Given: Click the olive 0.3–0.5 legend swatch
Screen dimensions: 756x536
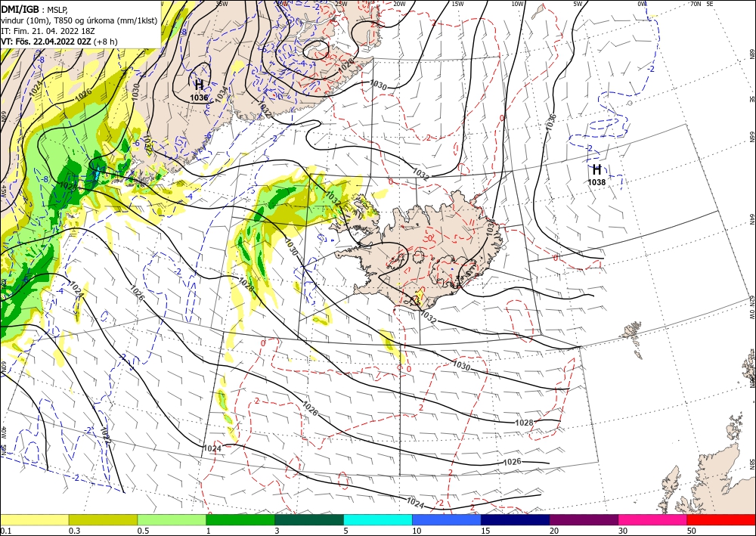Looking at the screenshot, I should pyautogui.click(x=103, y=519).
